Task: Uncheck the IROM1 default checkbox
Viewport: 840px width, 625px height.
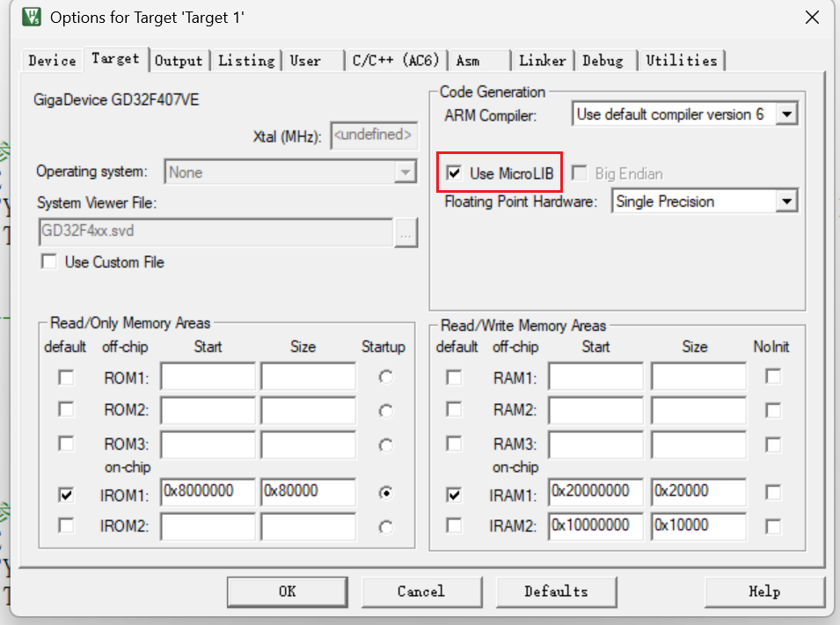Action: coord(66,495)
